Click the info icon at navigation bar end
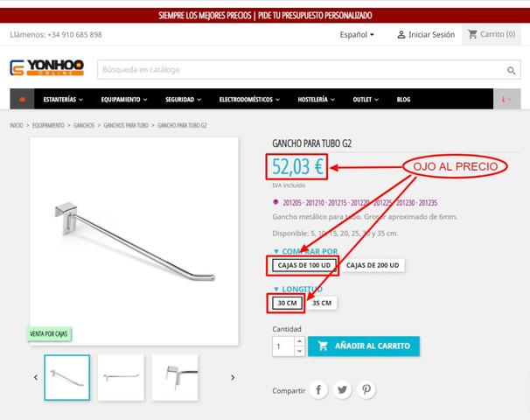This screenshot has height=420, width=530. pyautogui.click(x=506, y=99)
